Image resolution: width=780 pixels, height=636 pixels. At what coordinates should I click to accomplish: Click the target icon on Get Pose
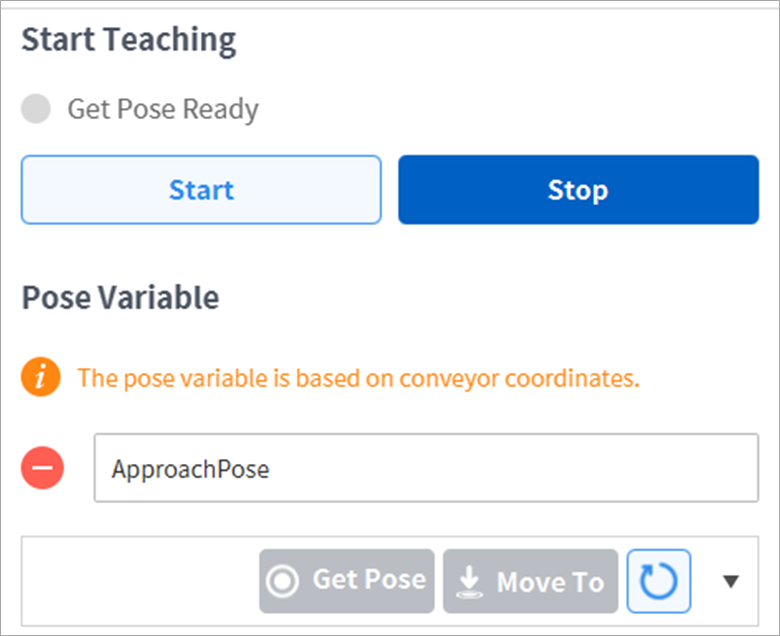(283, 581)
